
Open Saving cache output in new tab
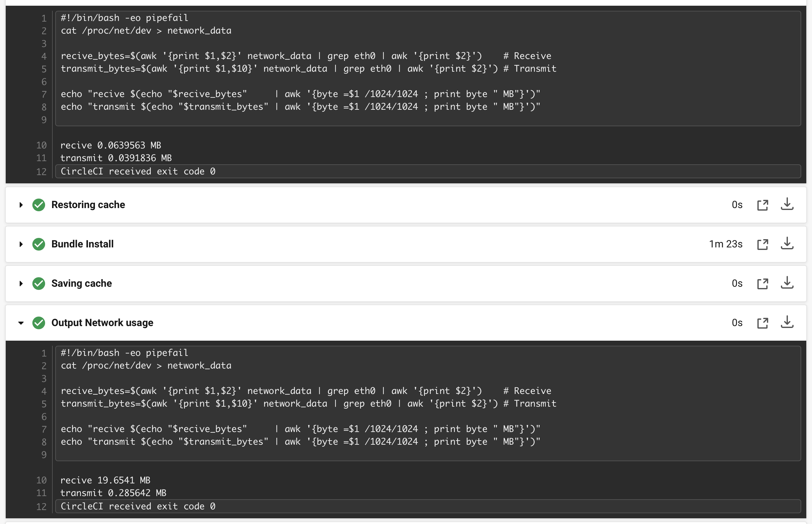(762, 284)
